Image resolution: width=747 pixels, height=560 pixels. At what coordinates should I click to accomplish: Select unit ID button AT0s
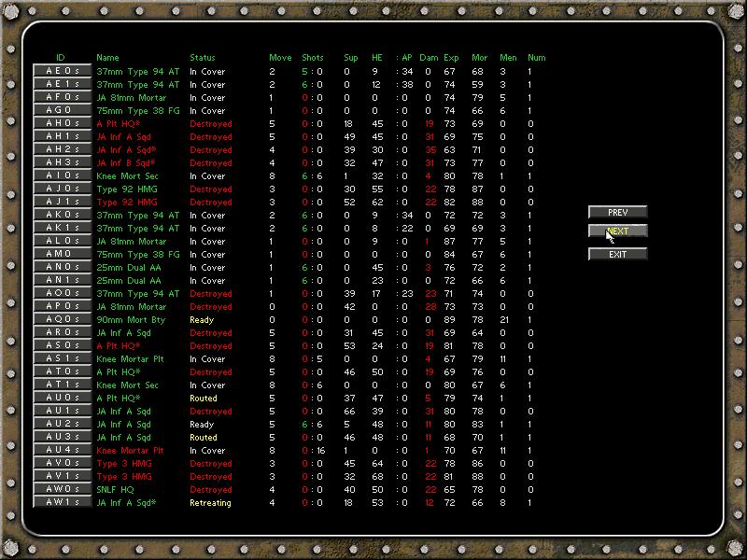pyautogui.click(x=62, y=371)
